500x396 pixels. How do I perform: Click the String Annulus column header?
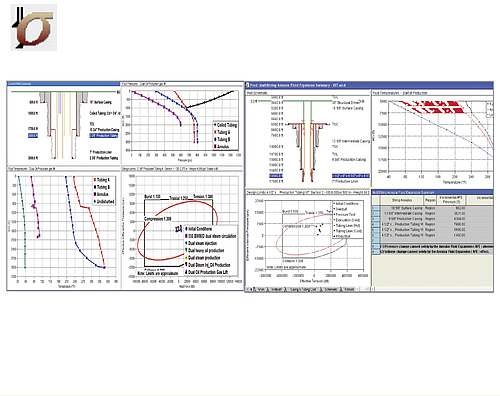pos(402,200)
